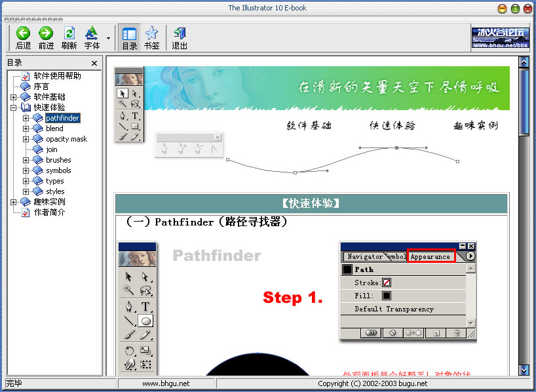Screen dimensions: 536x392
Task: Expand the blend tree node
Action: pos(26,128)
